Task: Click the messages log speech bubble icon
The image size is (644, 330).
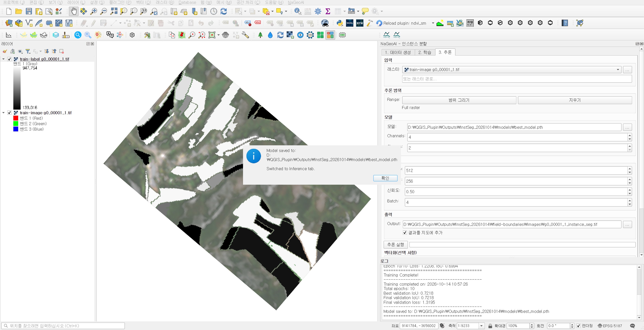Action: tap(632, 326)
